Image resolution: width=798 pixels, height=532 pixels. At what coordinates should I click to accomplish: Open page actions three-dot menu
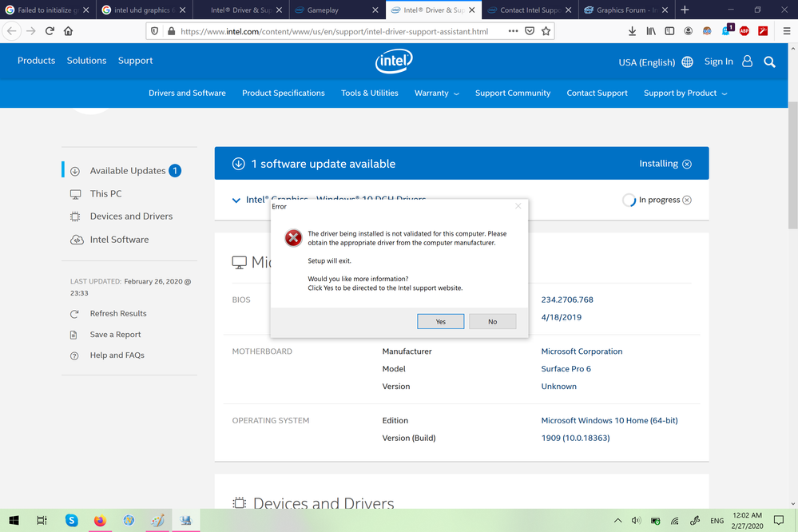[513, 31]
